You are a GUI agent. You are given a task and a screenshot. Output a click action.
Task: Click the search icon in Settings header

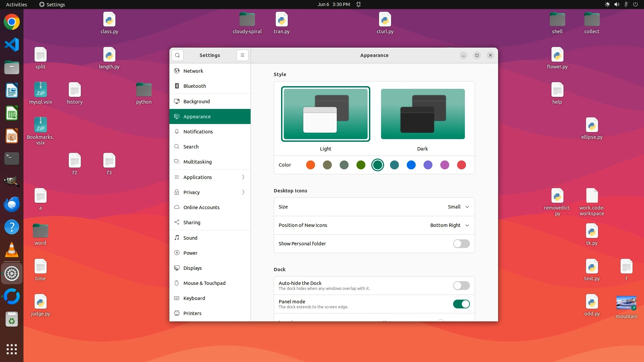(x=177, y=55)
